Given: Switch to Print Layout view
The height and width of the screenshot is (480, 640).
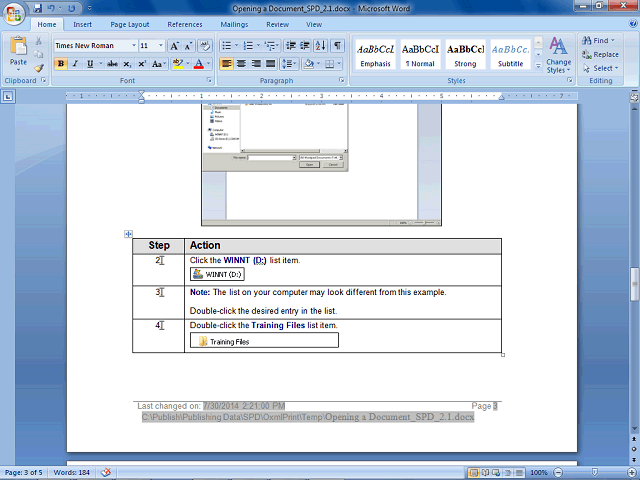Looking at the screenshot, I should pyautogui.click(x=474, y=473).
